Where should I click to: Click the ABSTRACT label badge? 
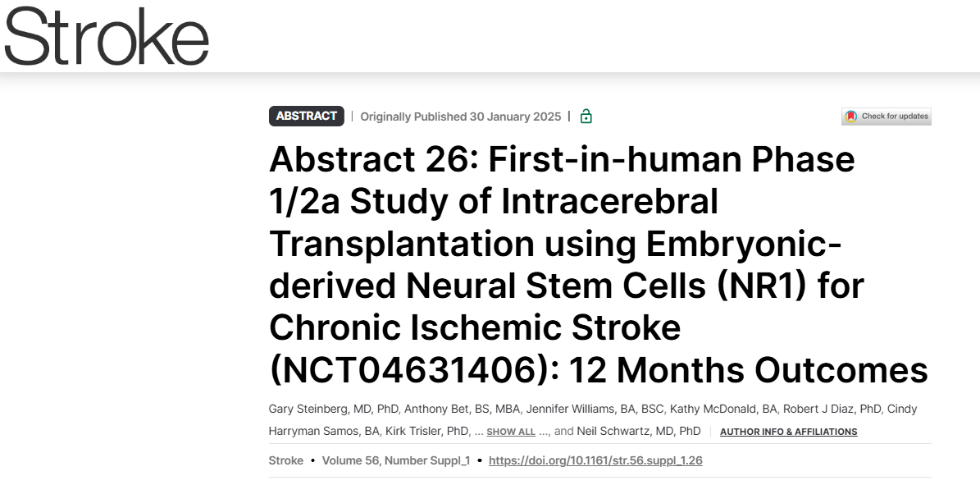coord(307,117)
